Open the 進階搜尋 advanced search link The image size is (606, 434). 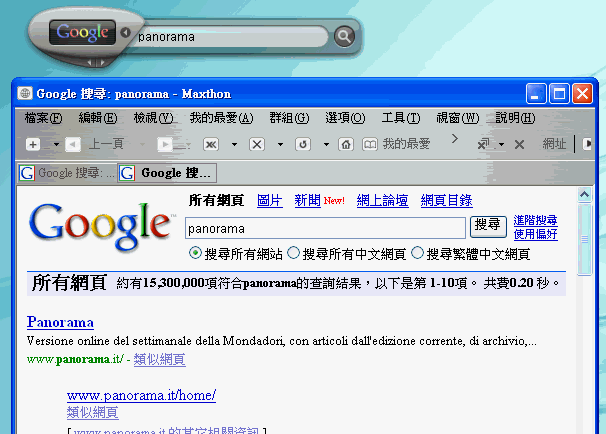point(535,220)
